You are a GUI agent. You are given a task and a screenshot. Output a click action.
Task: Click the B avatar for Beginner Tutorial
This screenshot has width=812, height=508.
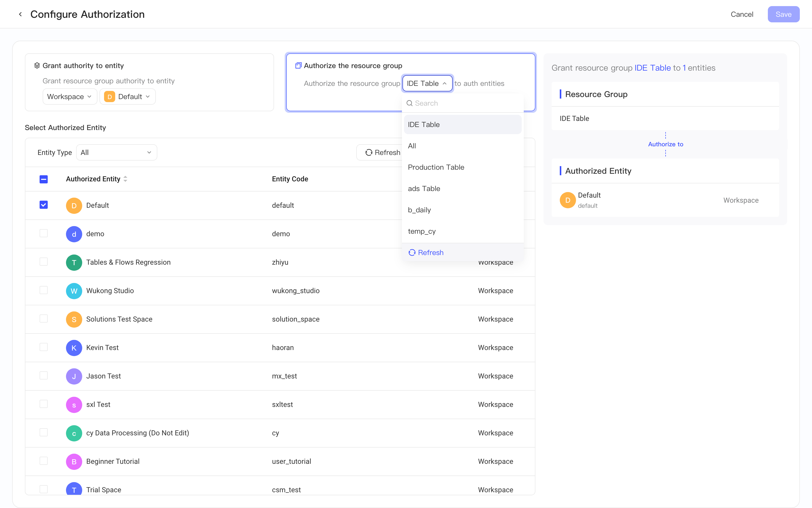pyautogui.click(x=74, y=462)
